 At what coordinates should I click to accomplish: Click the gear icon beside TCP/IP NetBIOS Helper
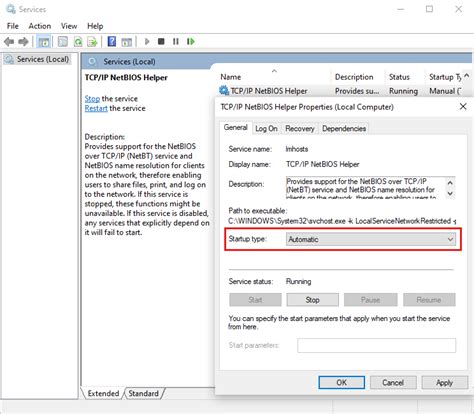click(224, 90)
